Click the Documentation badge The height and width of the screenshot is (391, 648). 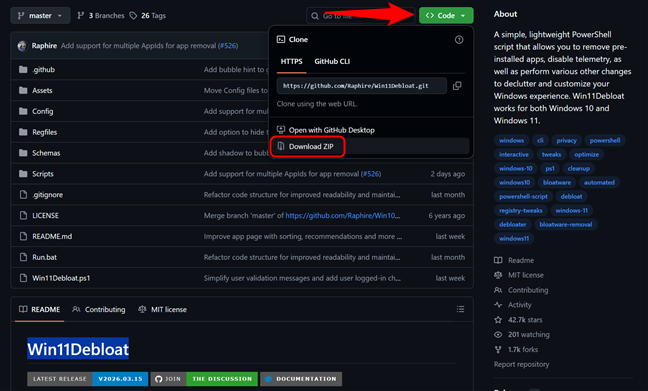tap(301, 379)
